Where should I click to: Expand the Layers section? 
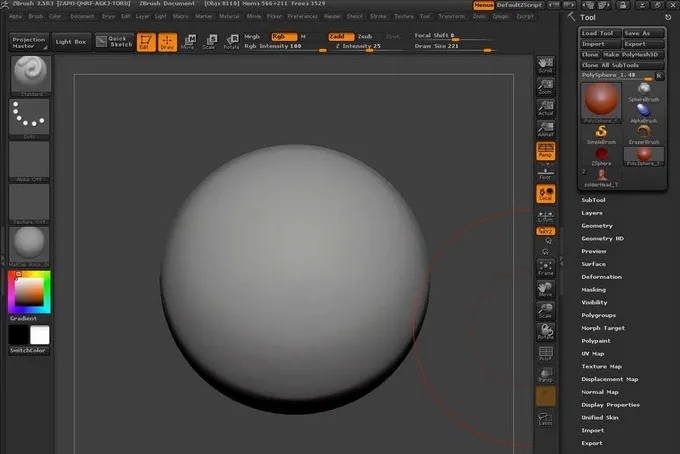(592, 213)
